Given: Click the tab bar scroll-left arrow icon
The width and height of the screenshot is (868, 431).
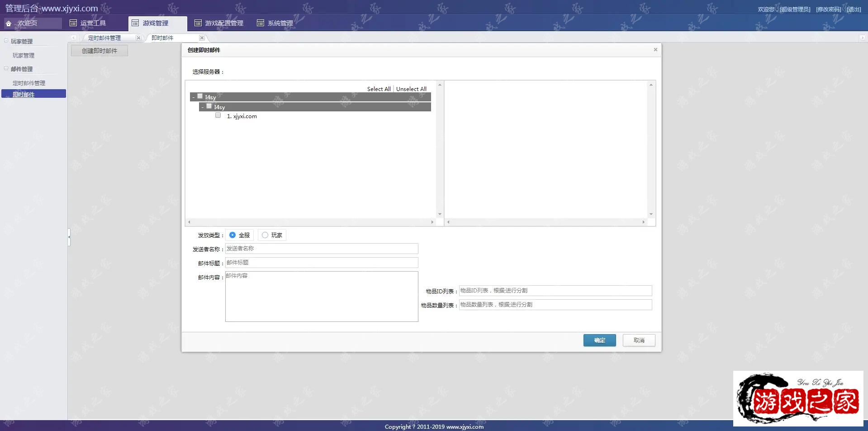Looking at the screenshot, I should coord(73,38).
